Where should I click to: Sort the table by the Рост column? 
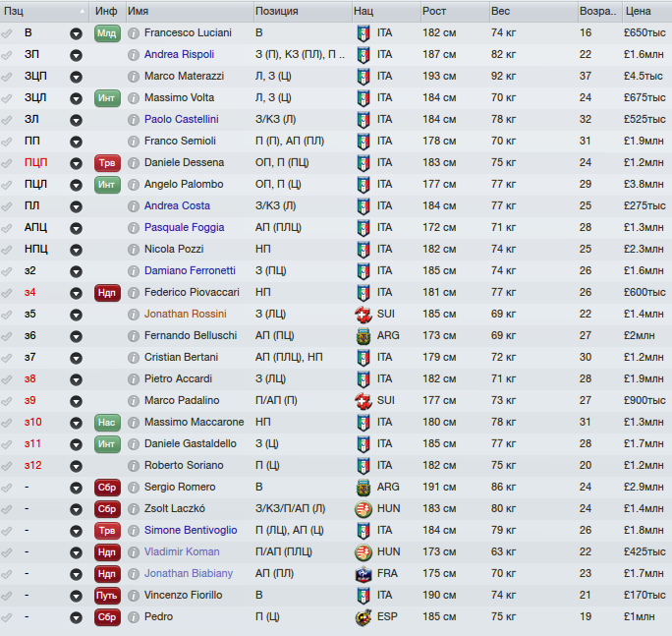[434, 11]
